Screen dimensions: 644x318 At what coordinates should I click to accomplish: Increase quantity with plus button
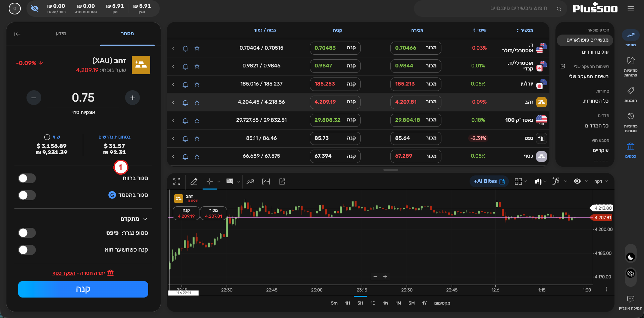132,98
